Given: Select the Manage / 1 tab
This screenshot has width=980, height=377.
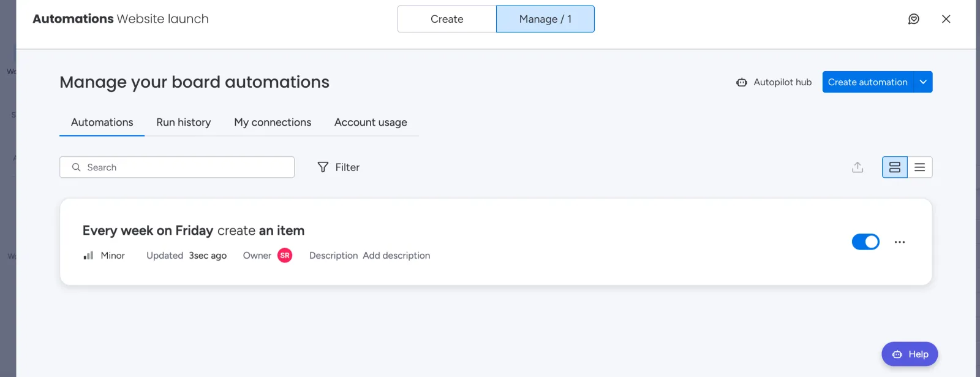Looking at the screenshot, I should (545, 19).
